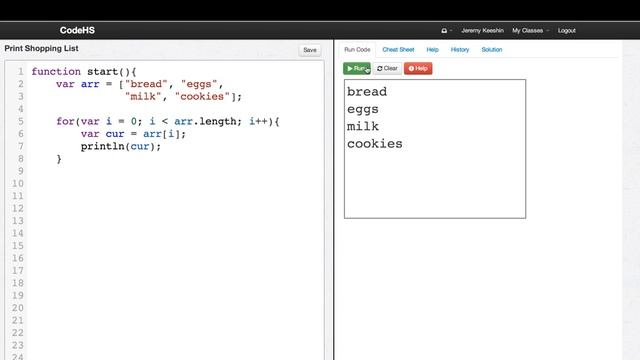Open the Solution tab
The width and height of the screenshot is (640, 360).
point(492,49)
